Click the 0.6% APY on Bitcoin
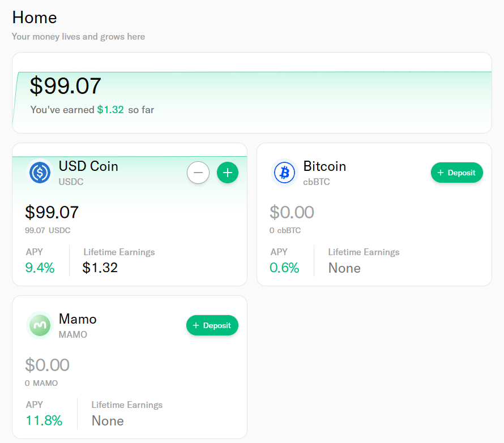 pos(284,268)
